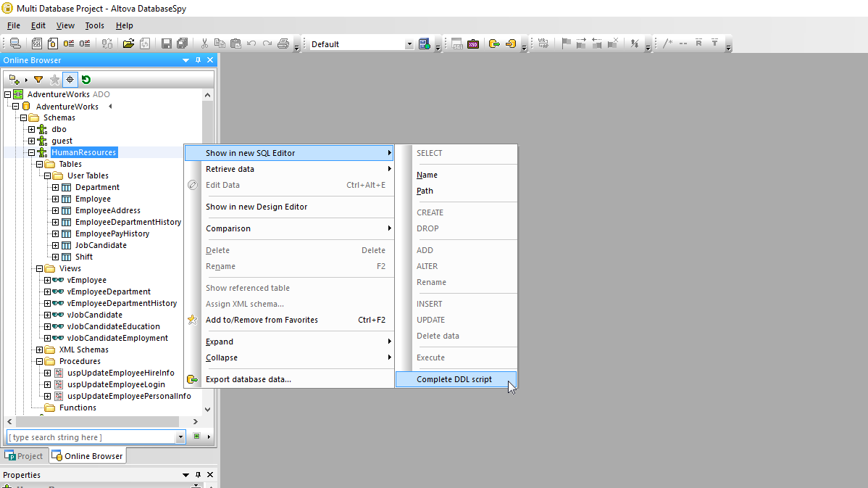Click the search string input field
Image resolution: width=868 pixels, height=488 pixels.
coord(91,437)
